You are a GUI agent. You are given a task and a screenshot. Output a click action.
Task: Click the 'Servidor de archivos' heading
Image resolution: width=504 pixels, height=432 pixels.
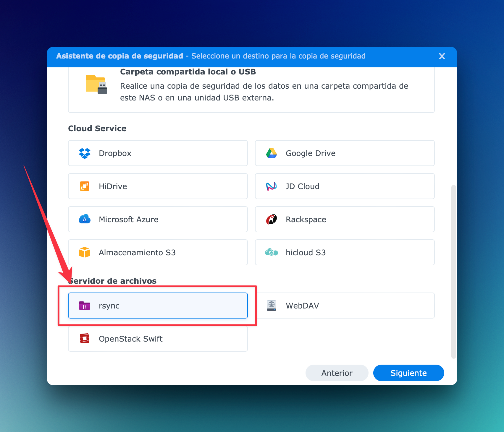pyautogui.click(x=112, y=281)
